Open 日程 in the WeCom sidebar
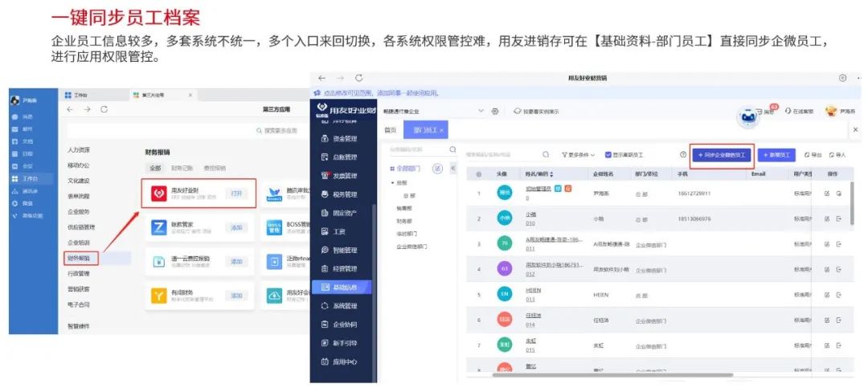The height and width of the screenshot is (392, 868). (x=23, y=153)
